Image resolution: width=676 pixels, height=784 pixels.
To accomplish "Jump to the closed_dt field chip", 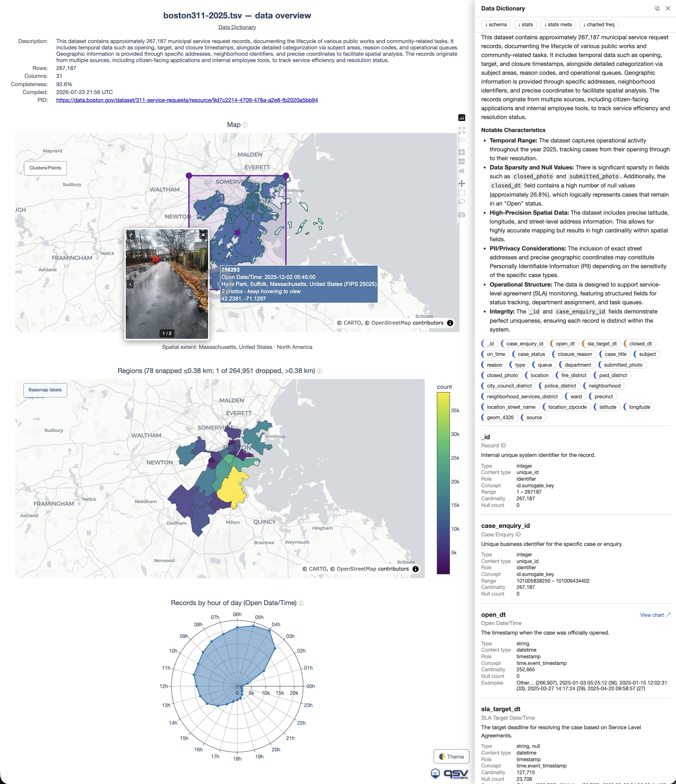I will pos(640,344).
